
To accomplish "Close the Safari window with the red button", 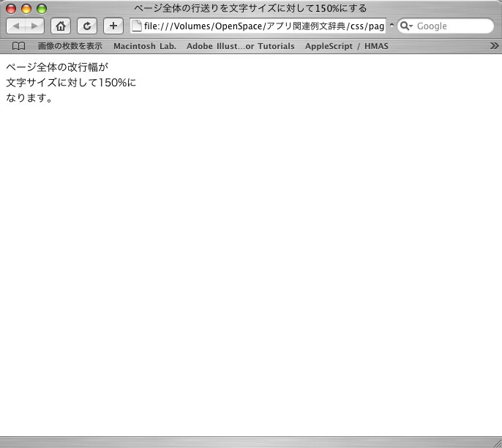I will (11, 9).
